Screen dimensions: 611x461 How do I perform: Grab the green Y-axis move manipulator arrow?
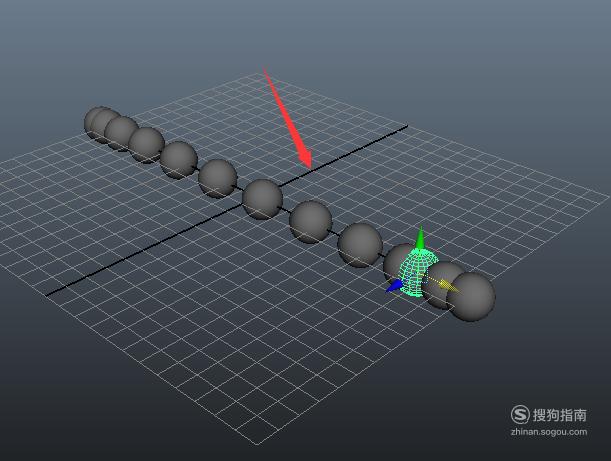[420, 238]
